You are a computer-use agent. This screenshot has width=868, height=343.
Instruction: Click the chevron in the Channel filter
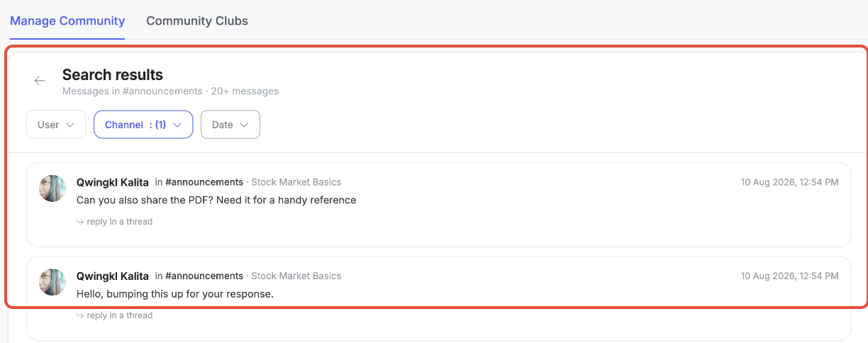pos(177,125)
